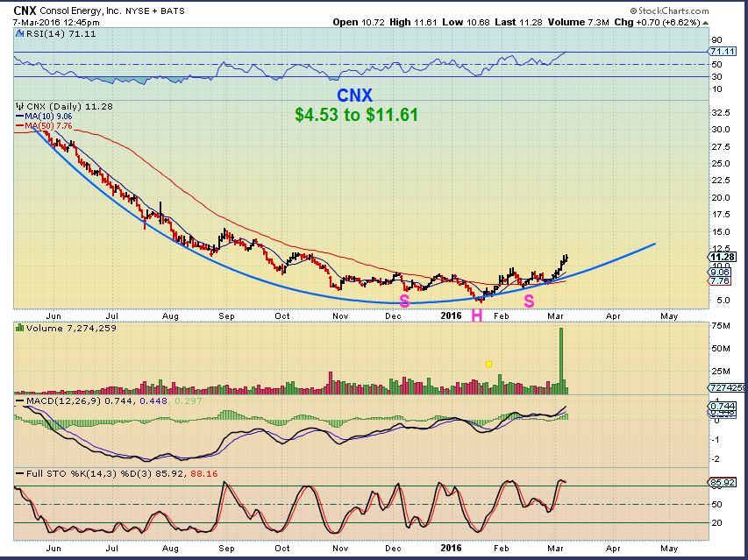Click the 75M volume axis label
The width and height of the screenshot is (748, 560).
click(720, 326)
